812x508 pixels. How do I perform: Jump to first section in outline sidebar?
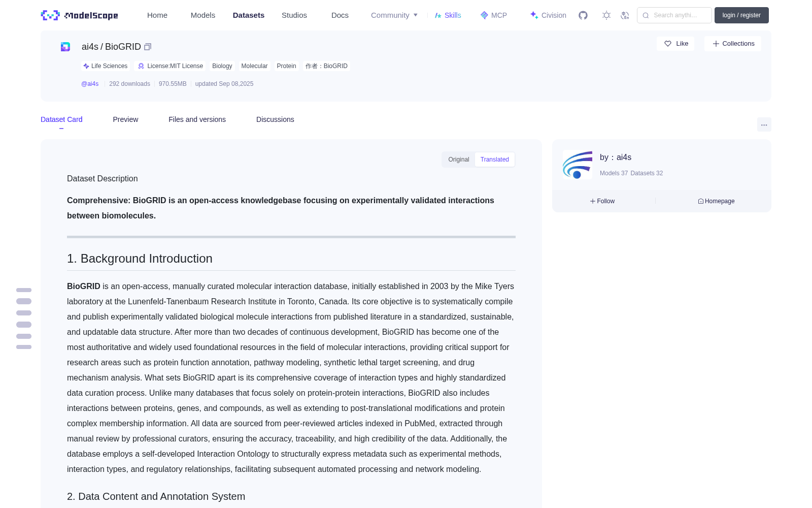point(24,290)
